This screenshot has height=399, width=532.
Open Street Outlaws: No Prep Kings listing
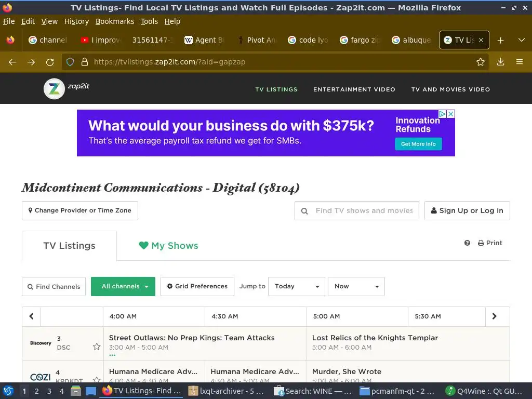pyautogui.click(x=192, y=338)
